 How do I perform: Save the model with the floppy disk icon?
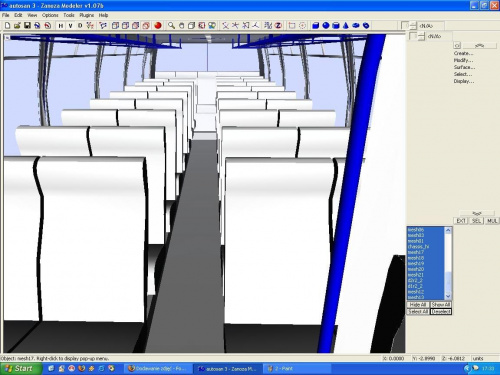pyautogui.click(x=27, y=25)
